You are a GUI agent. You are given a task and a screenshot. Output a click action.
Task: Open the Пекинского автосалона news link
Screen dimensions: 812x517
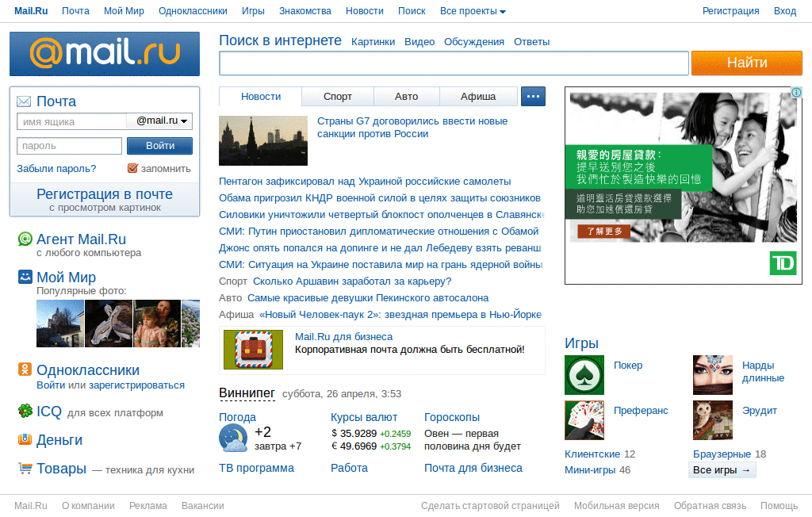[x=368, y=298]
